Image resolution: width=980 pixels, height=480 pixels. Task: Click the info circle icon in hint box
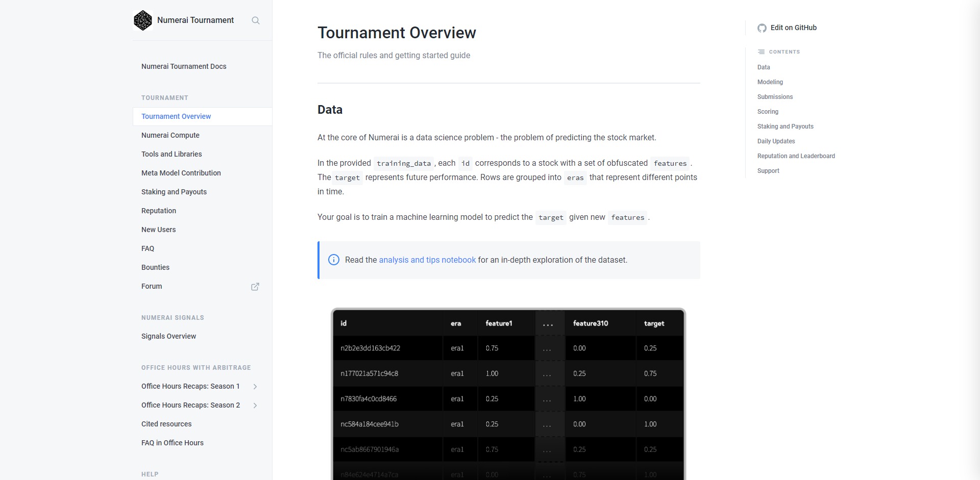tap(334, 260)
